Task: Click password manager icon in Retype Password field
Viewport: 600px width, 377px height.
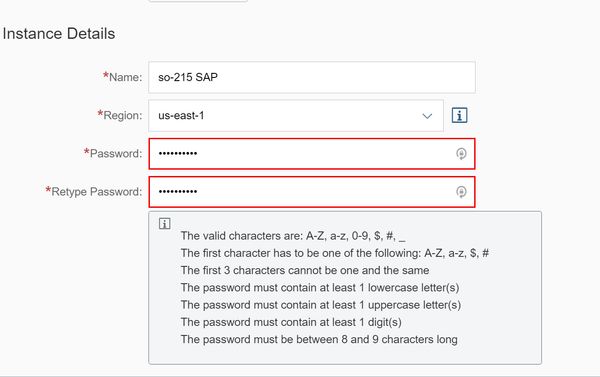Action: 461,191
